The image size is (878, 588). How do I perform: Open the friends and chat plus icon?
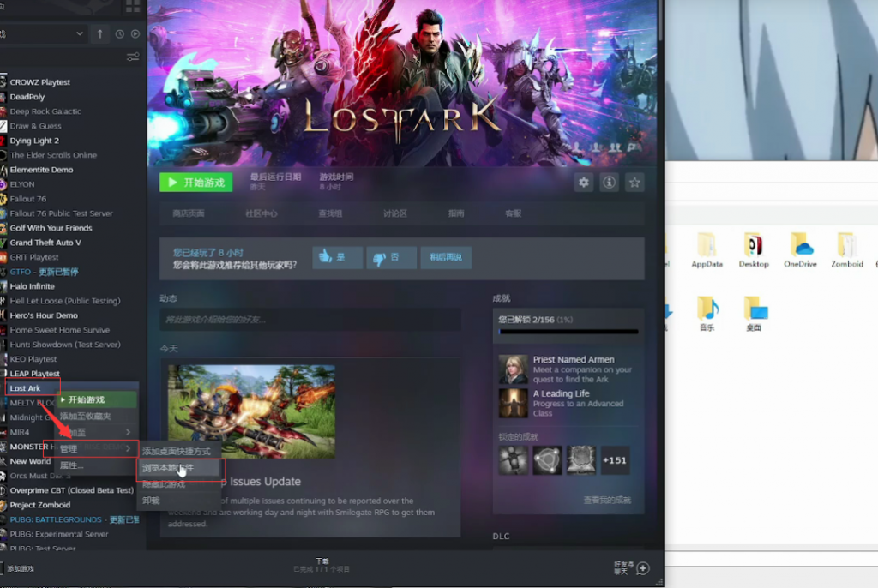tap(643, 567)
